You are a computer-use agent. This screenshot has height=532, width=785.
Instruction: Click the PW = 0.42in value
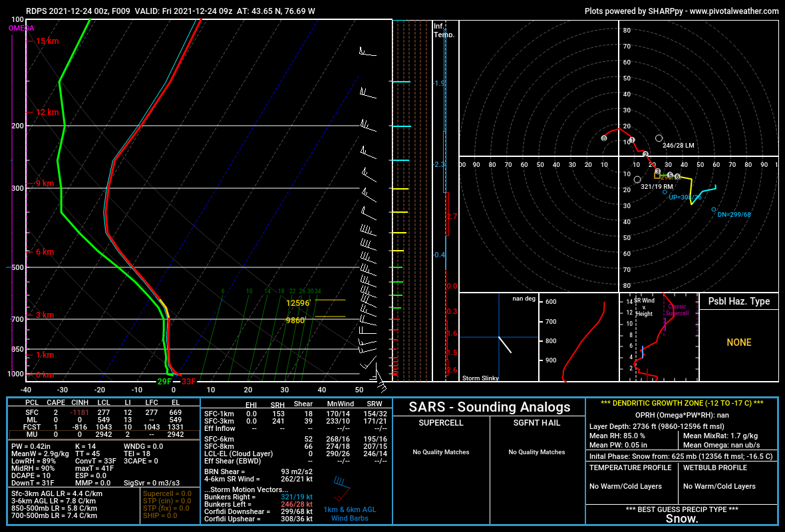coord(31,446)
